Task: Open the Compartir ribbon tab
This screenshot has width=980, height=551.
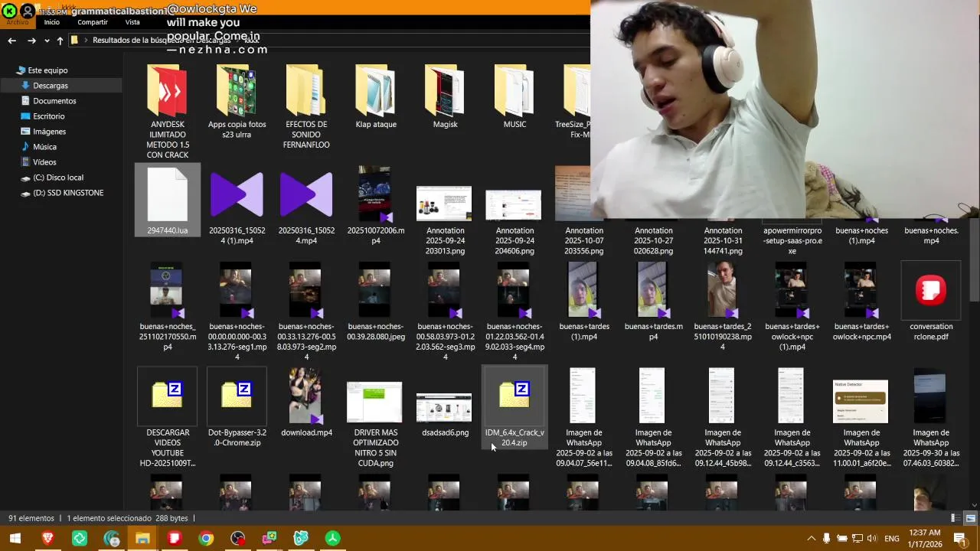Action: coord(93,22)
